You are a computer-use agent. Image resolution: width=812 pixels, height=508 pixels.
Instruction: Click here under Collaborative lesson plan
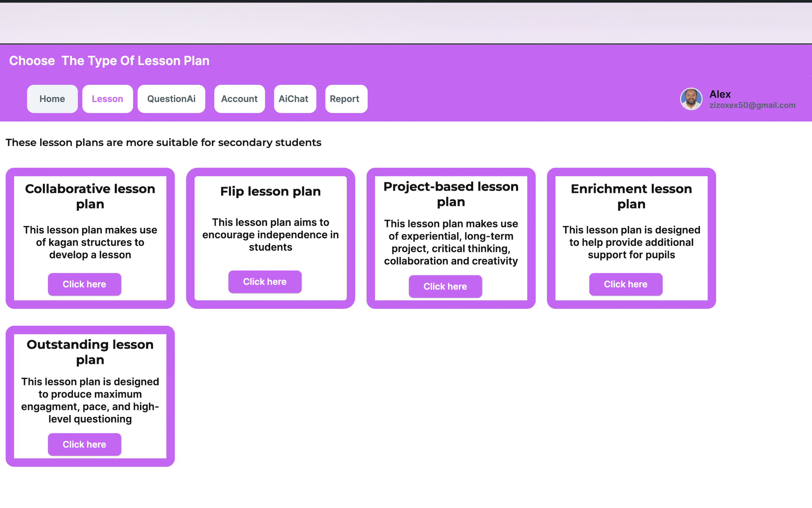tap(84, 284)
